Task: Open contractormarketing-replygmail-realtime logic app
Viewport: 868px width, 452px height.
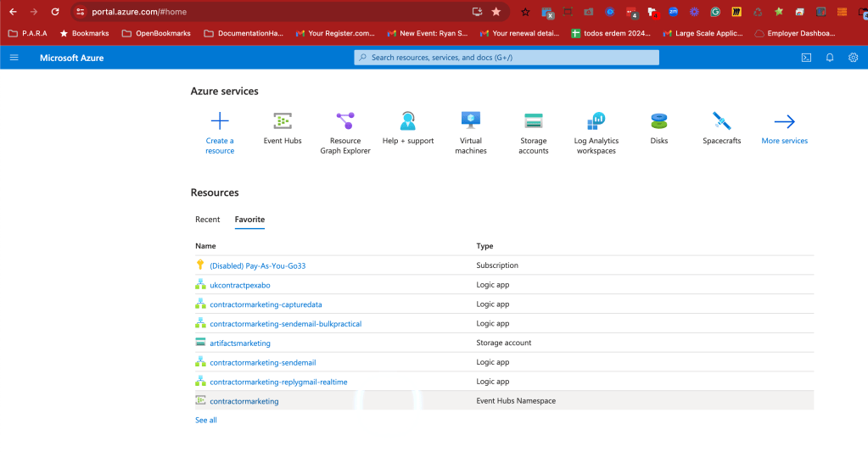Action: pyautogui.click(x=278, y=382)
